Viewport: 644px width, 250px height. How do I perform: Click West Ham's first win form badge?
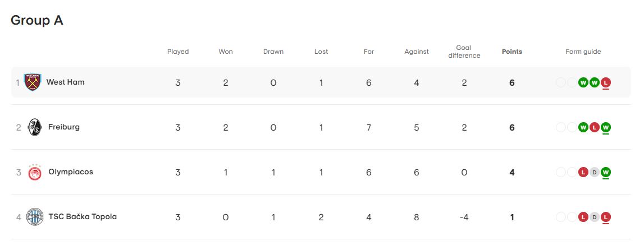[583, 82]
